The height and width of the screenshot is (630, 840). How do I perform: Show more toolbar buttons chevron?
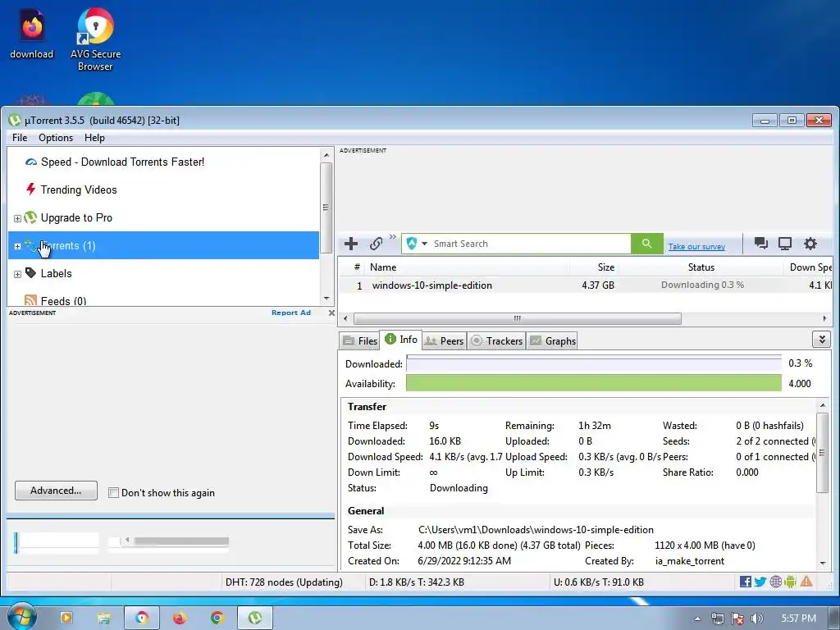(x=393, y=237)
